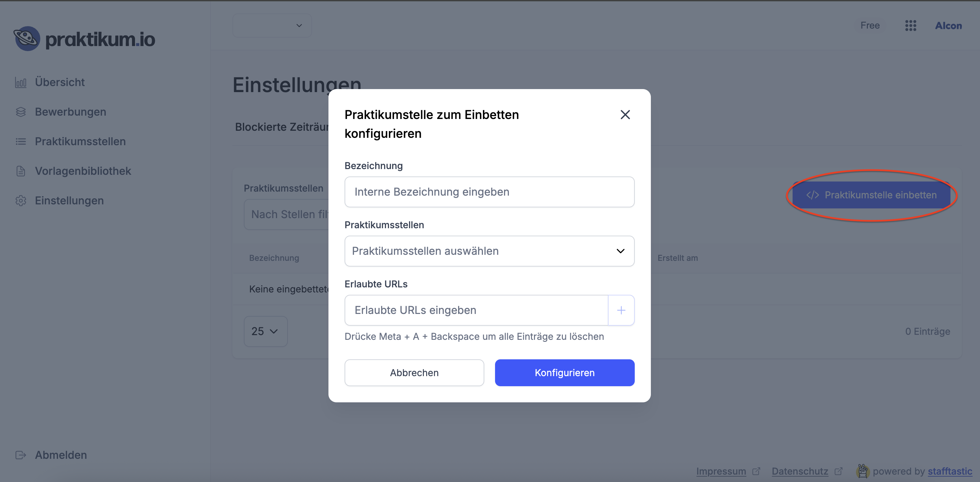Open Einstellungen via the gear icon
Image resolution: width=980 pixels, height=482 pixels.
coord(21,201)
